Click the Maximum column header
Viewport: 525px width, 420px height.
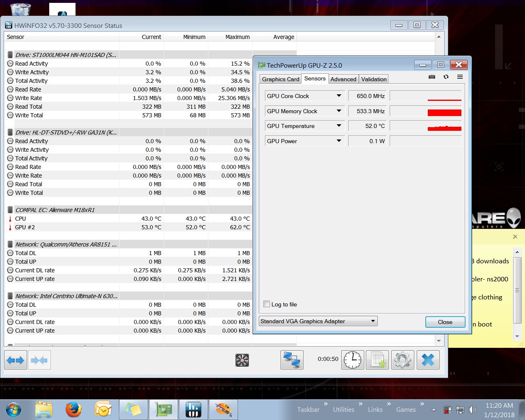pos(230,37)
